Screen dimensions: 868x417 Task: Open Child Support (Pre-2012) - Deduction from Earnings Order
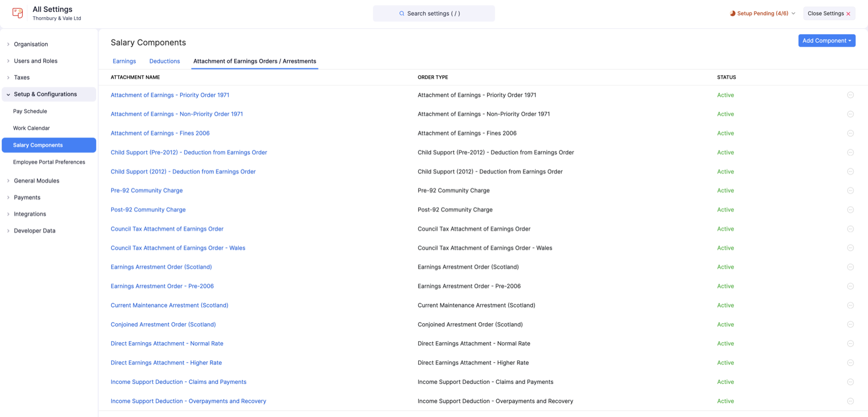click(x=189, y=152)
